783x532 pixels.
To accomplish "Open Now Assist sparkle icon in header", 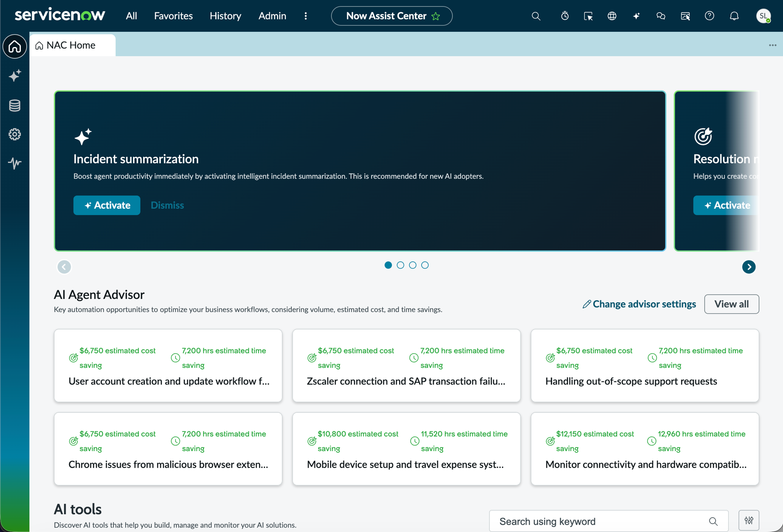I will [x=636, y=16].
